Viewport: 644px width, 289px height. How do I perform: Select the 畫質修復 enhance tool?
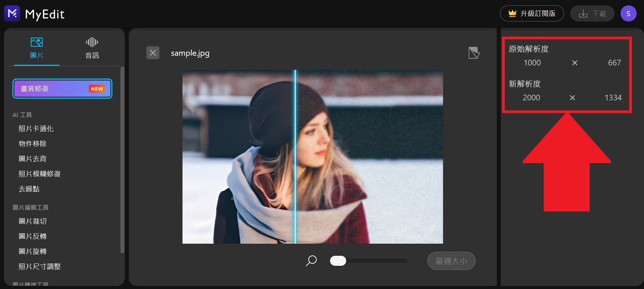62,89
